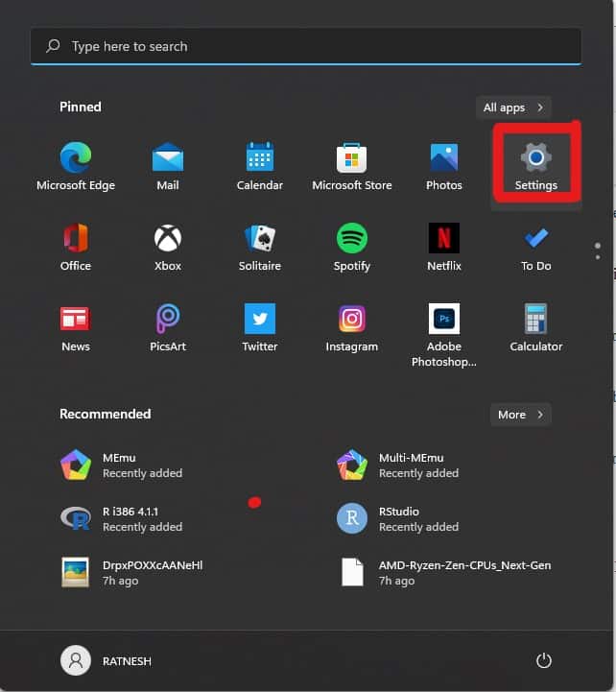
Task: Open the Xbox app
Action: coord(168,248)
